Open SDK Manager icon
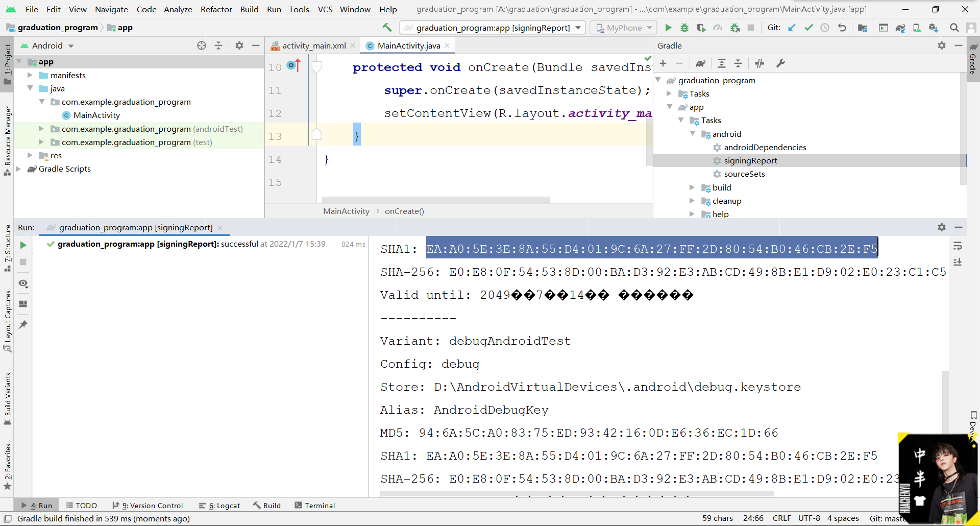 pos(934,28)
